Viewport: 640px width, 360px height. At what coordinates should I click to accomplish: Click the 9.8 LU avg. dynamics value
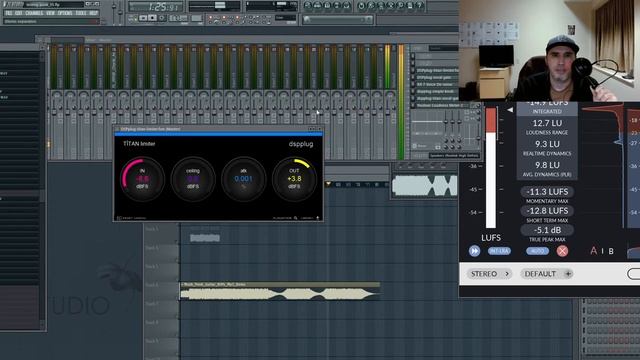pyautogui.click(x=547, y=165)
